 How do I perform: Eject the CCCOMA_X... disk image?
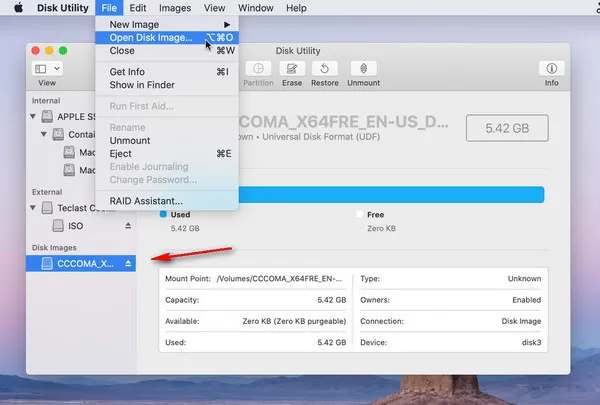click(x=128, y=263)
